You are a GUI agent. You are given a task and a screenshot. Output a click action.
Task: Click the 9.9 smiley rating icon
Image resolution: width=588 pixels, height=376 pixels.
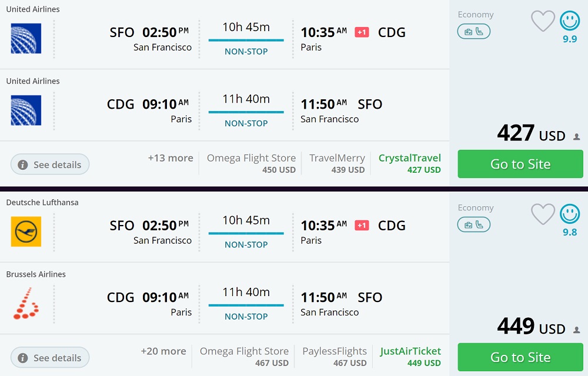(569, 22)
